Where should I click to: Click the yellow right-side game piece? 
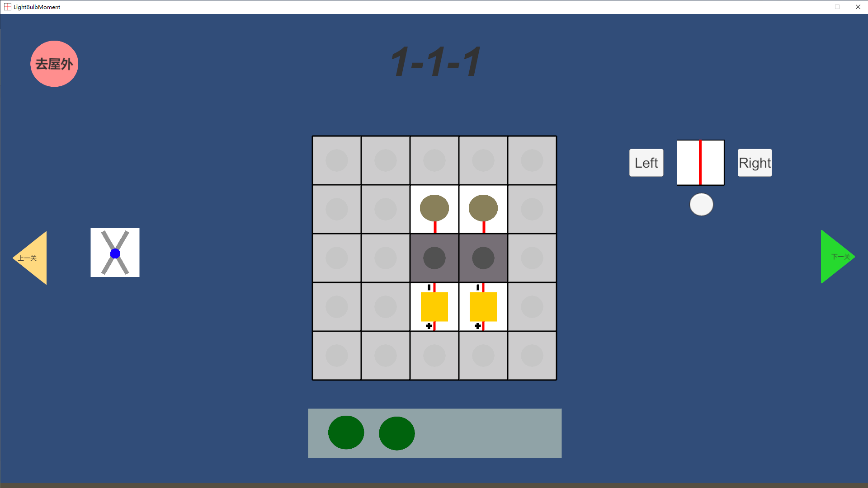click(483, 306)
